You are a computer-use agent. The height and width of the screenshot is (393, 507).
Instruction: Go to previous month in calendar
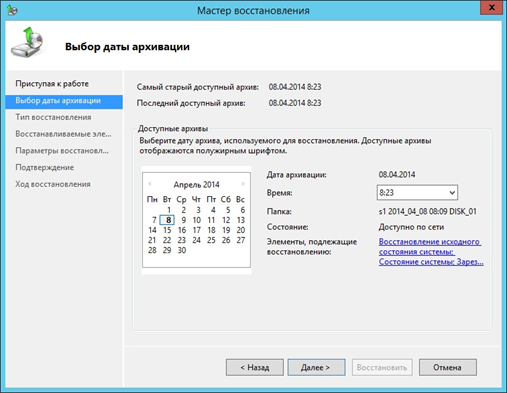pos(150,184)
